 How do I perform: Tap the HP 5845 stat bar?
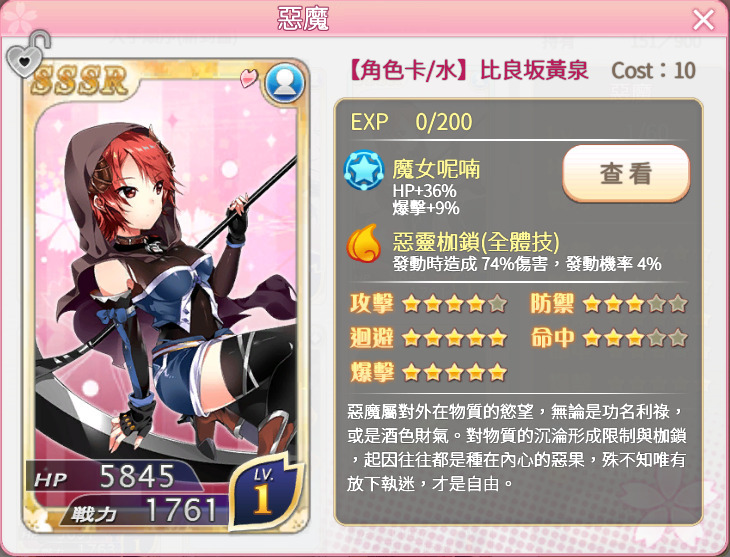tap(114, 476)
